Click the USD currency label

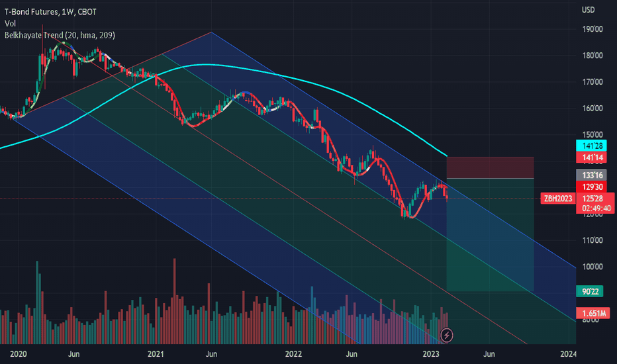pyautogui.click(x=589, y=10)
